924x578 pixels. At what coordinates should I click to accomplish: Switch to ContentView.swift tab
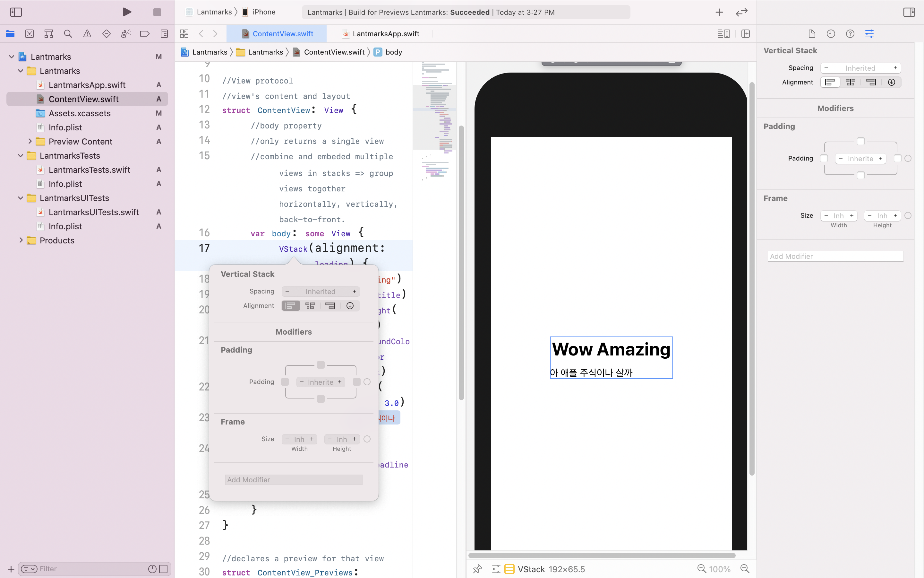click(277, 34)
